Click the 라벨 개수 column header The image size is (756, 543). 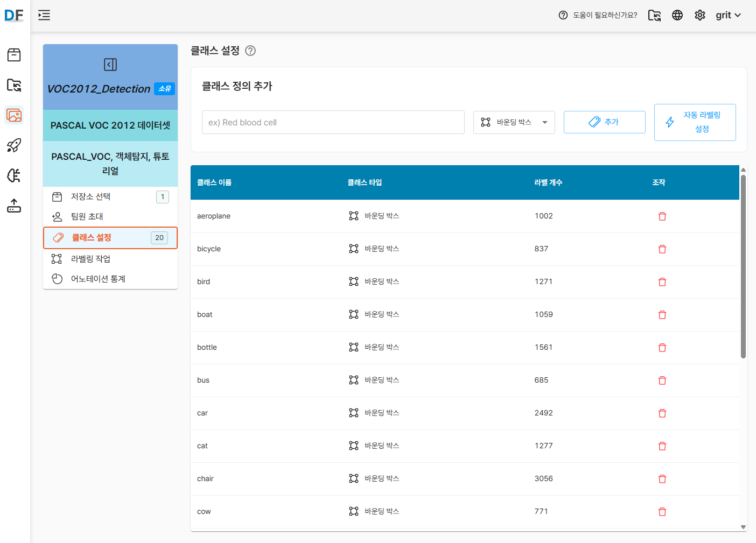point(548,182)
